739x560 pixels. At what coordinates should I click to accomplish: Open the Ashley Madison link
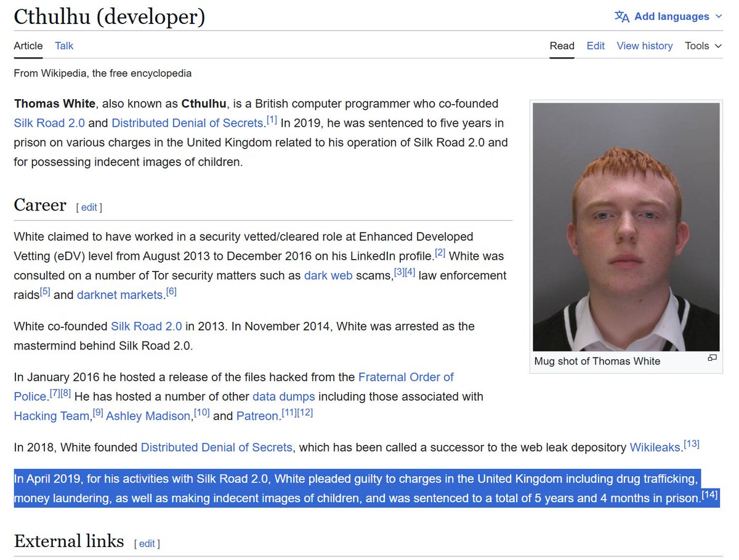pos(148,416)
